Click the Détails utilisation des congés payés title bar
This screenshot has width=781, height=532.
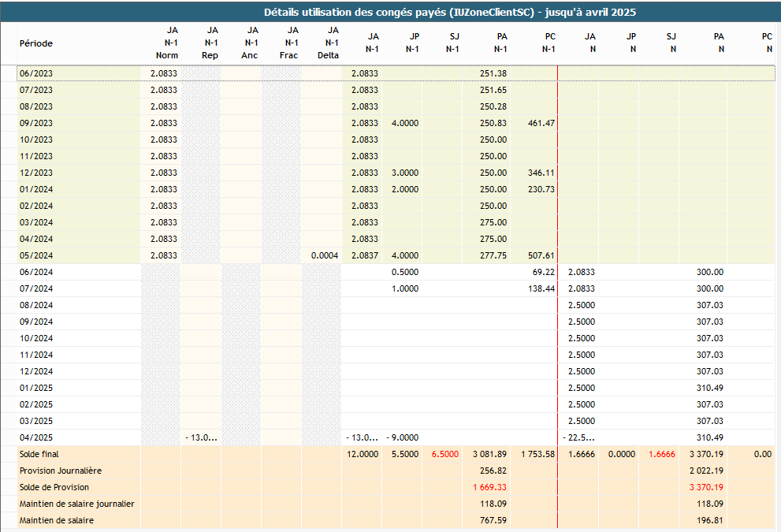pyautogui.click(x=449, y=12)
